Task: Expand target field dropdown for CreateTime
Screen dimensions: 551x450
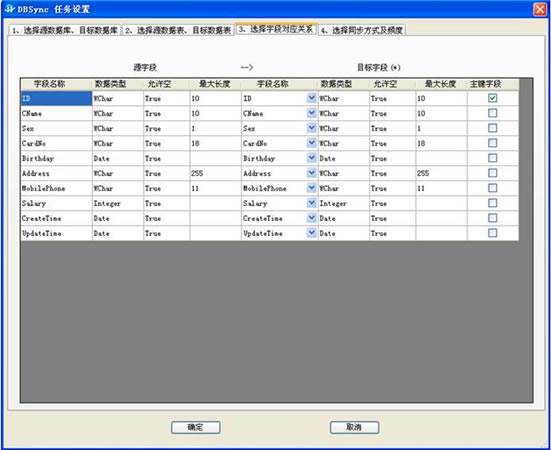Action: point(311,218)
